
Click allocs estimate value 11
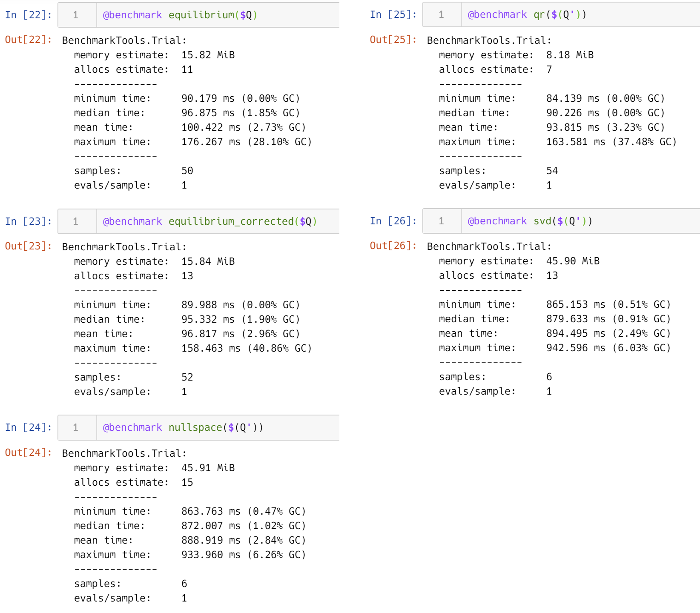pyautogui.click(x=187, y=69)
